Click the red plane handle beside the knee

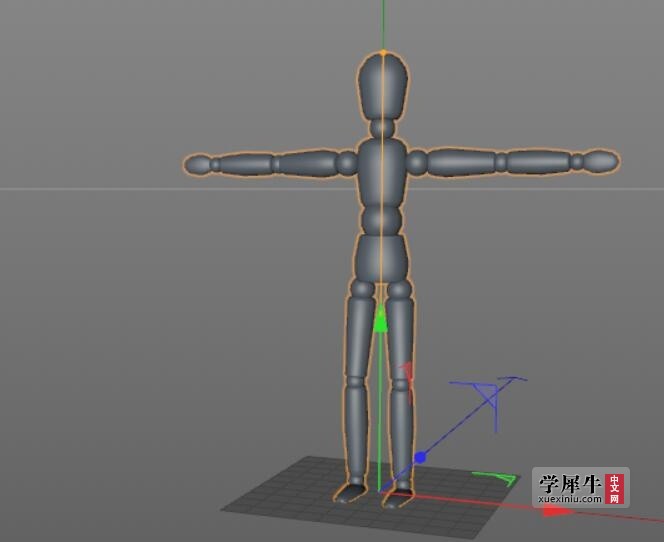pyautogui.click(x=408, y=381)
